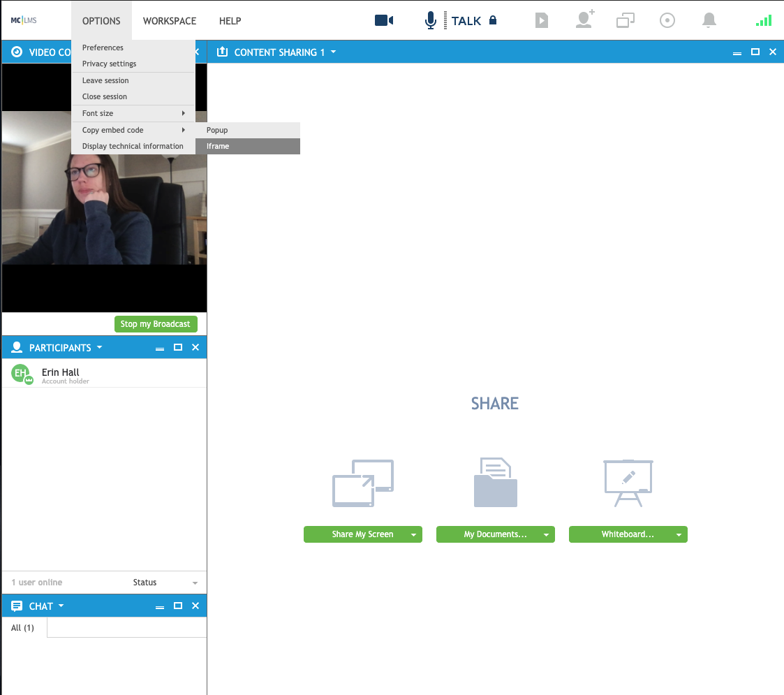Click the MC LMS logo

click(24, 20)
